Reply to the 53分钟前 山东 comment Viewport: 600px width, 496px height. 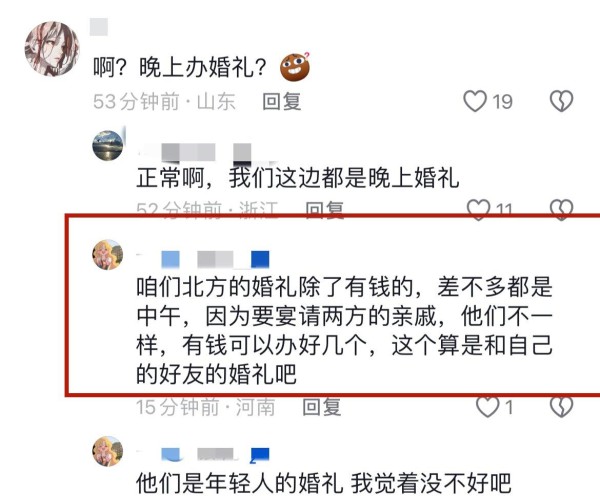click(282, 102)
